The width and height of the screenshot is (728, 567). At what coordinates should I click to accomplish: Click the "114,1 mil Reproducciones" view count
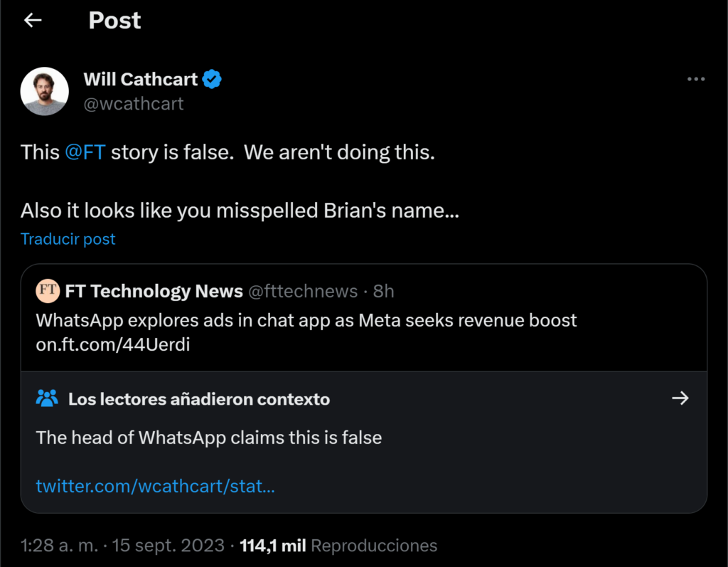(x=338, y=546)
